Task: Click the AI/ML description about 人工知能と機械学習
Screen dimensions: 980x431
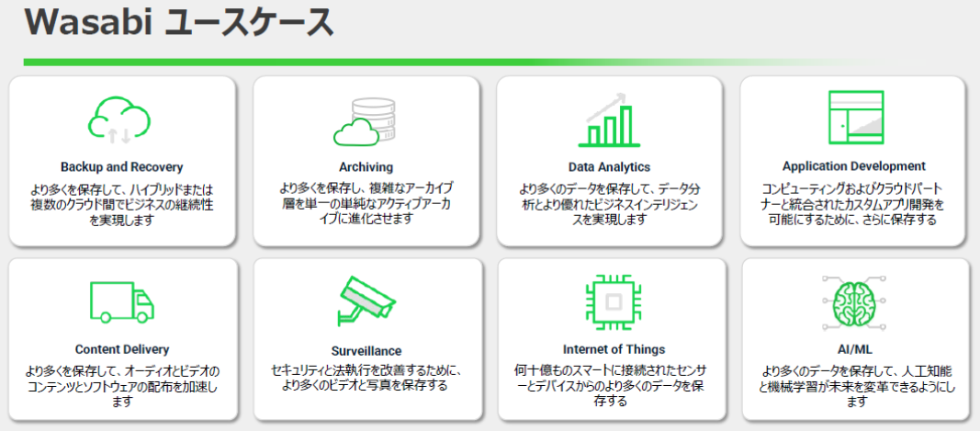Action: (857, 387)
